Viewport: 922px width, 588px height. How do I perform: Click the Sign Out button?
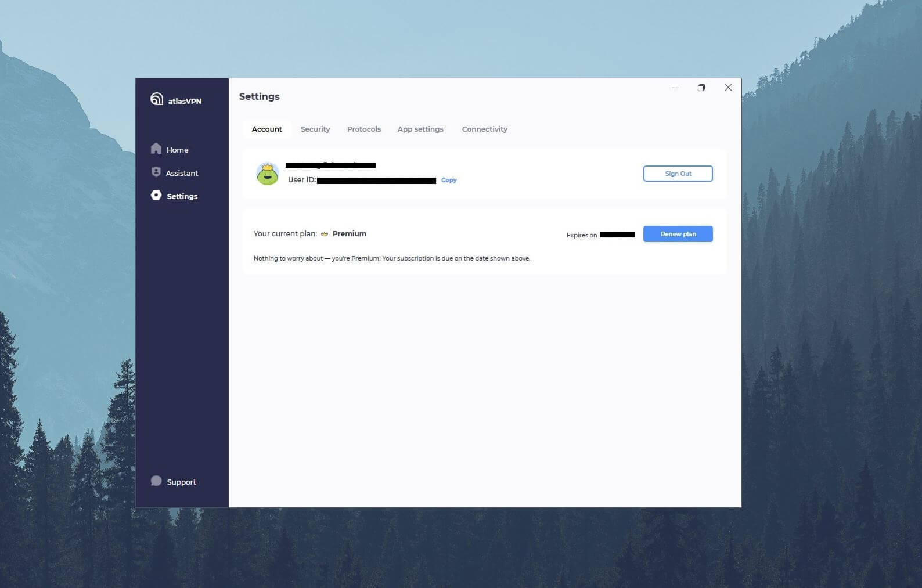pos(678,174)
